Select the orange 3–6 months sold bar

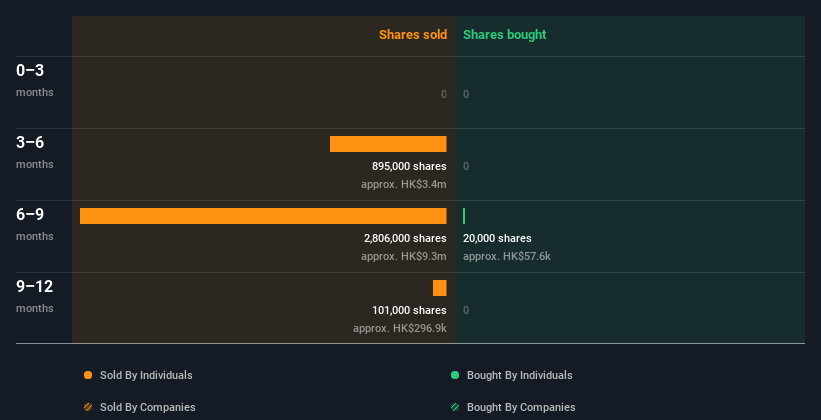(x=388, y=144)
